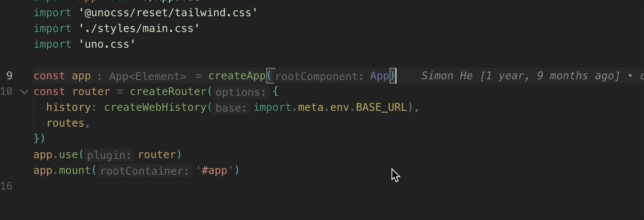Click line number 9 in gutter

click(9, 76)
